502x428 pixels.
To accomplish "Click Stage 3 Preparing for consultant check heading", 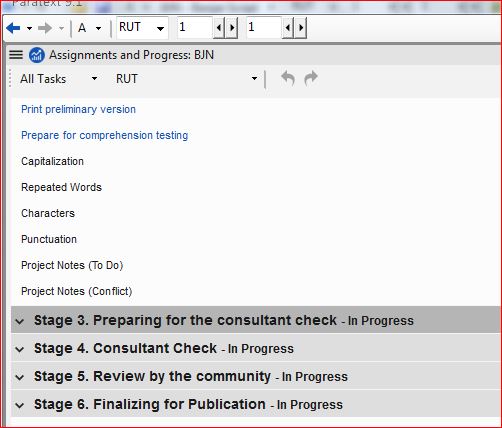I will 185,320.
